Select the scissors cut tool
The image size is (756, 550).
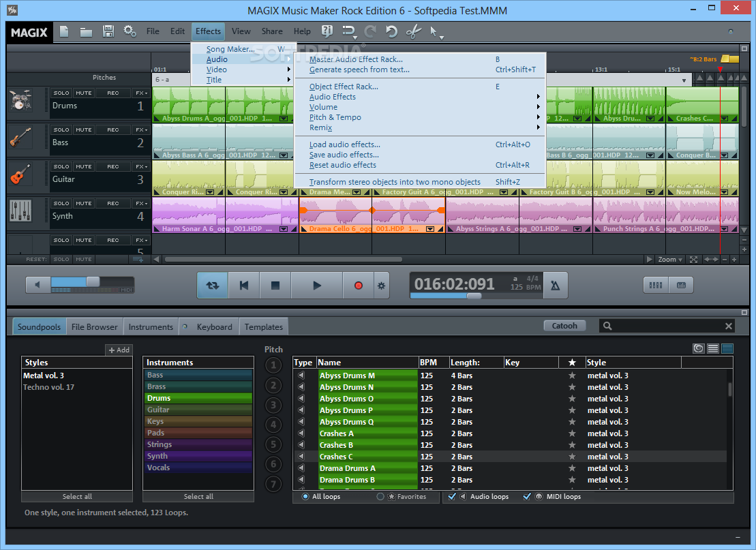(413, 32)
